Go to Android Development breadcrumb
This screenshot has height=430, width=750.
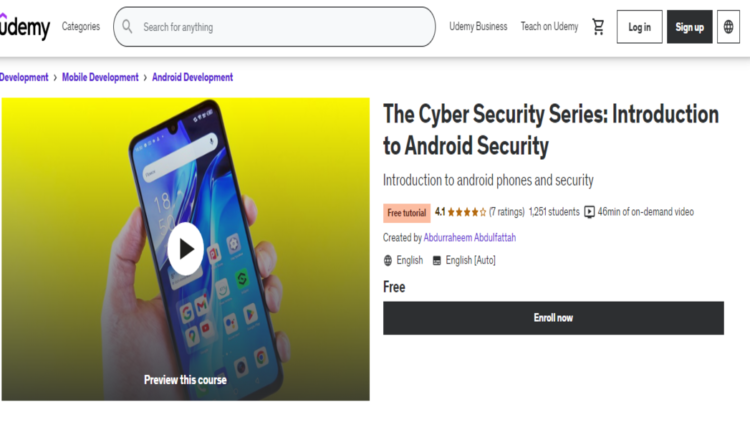pos(192,77)
